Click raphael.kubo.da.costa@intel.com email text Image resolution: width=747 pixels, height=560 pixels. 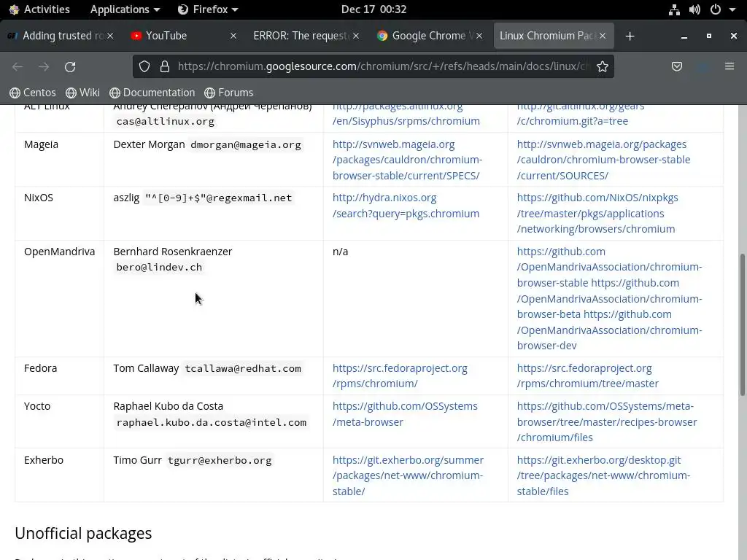point(212,422)
